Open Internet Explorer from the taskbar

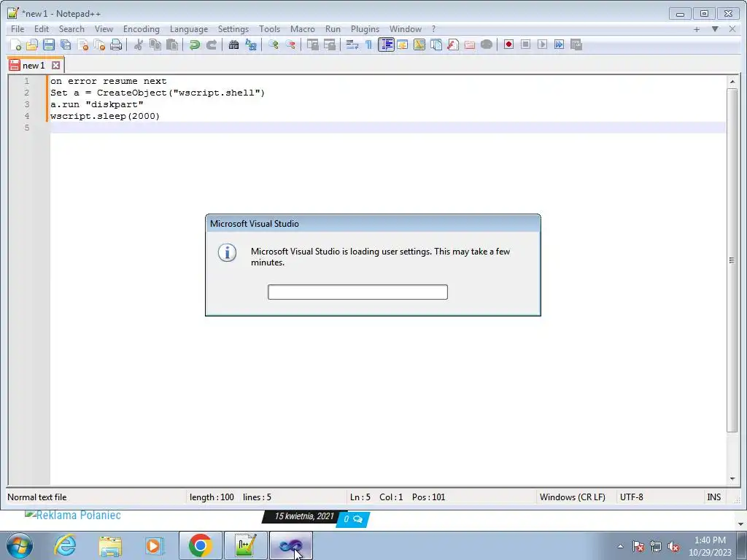pyautogui.click(x=65, y=545)
